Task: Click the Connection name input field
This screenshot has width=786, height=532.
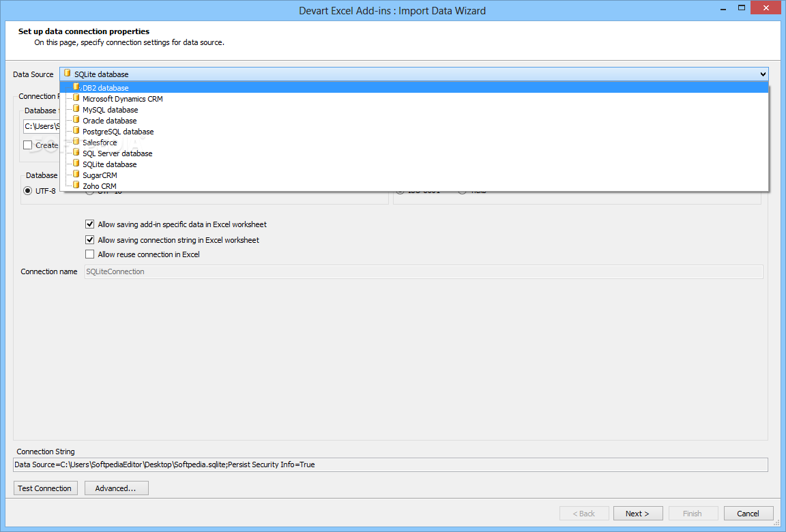Action: pos(424,271)
